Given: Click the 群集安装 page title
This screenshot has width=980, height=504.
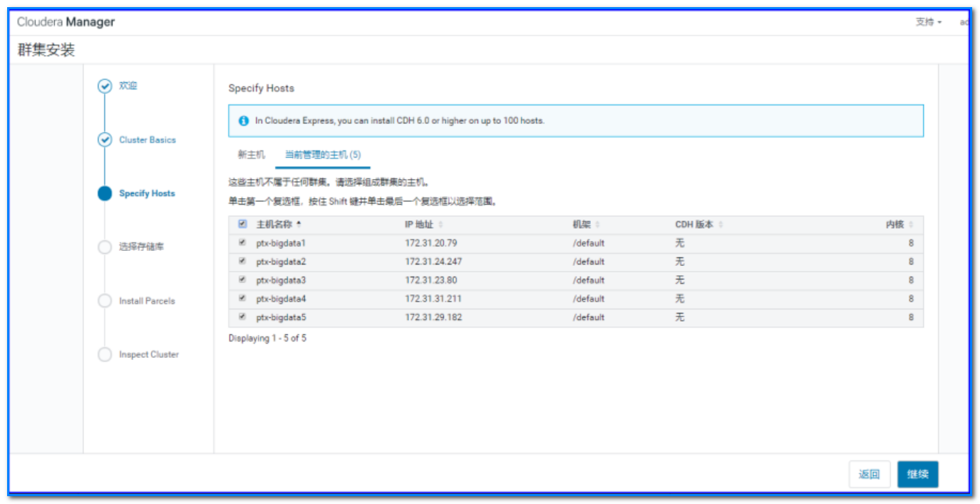Looking at the screenshot, I should click(x=46, y=51).
